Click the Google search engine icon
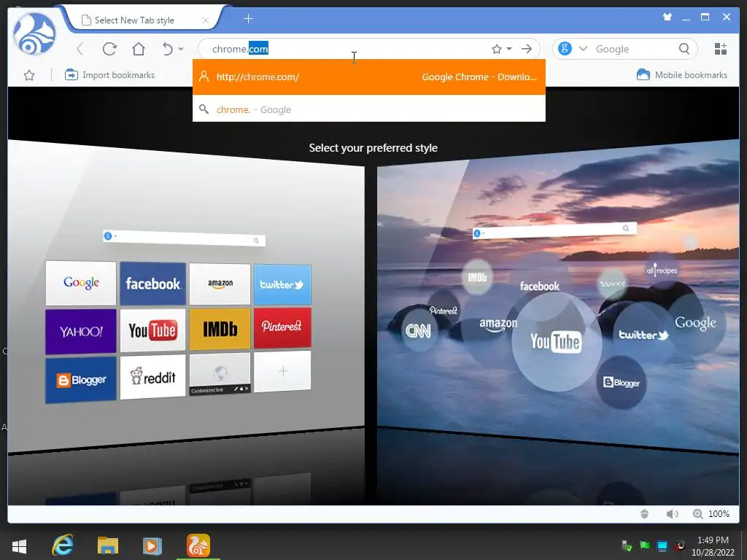 coord(565,49)
